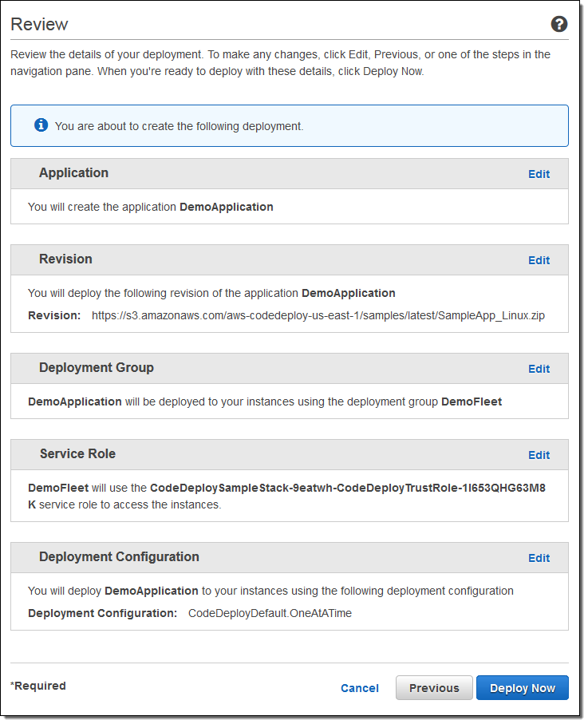This screenshot has height=724, width=588.
Task: Edit the Revision section
Action: (x=539, y=260)
